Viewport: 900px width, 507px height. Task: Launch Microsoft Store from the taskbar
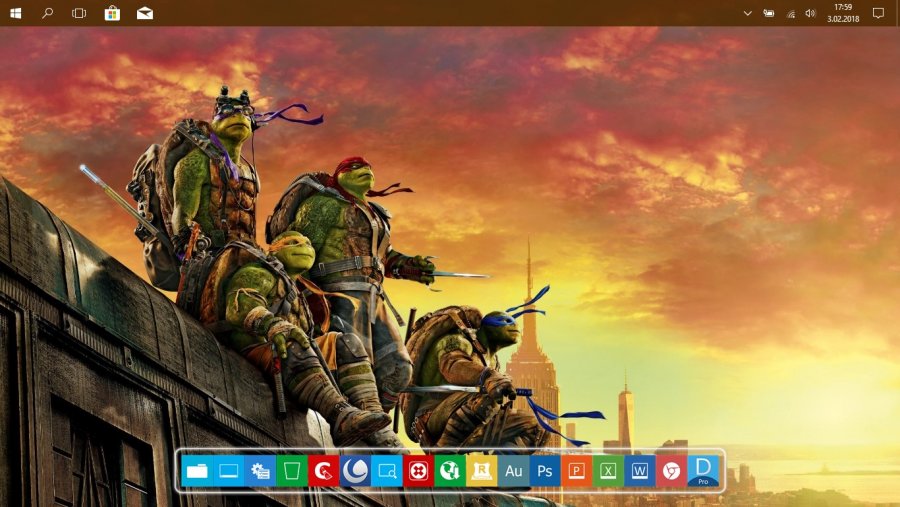pyautogui.click(x=112, y=13)
